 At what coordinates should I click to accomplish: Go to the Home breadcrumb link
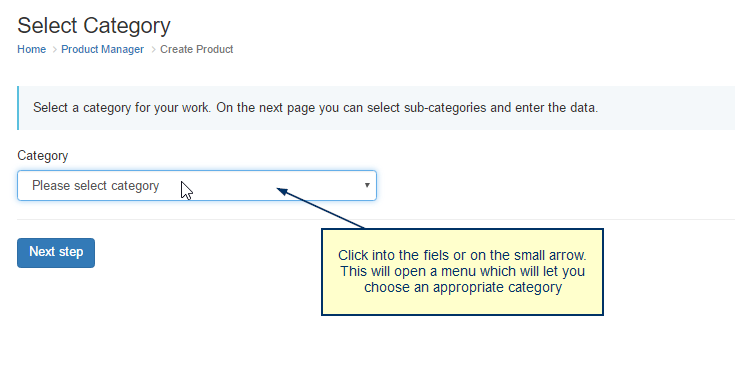coord(31,49)
